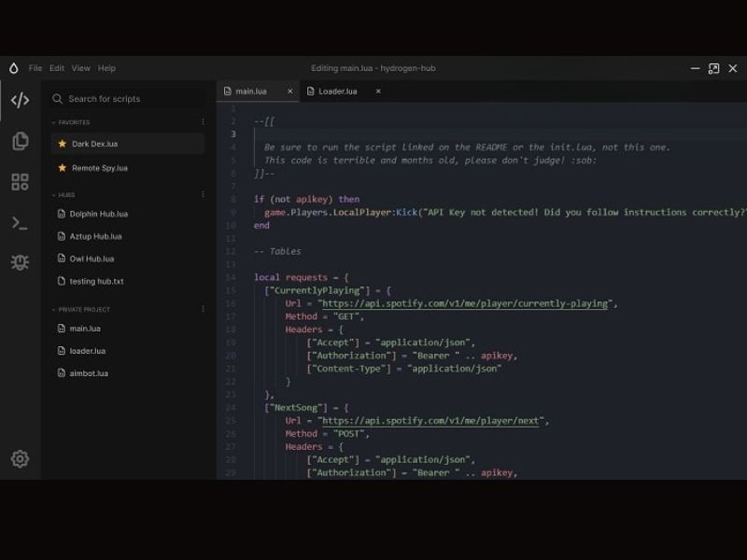Collapse the Favorites section

(54, 122)
